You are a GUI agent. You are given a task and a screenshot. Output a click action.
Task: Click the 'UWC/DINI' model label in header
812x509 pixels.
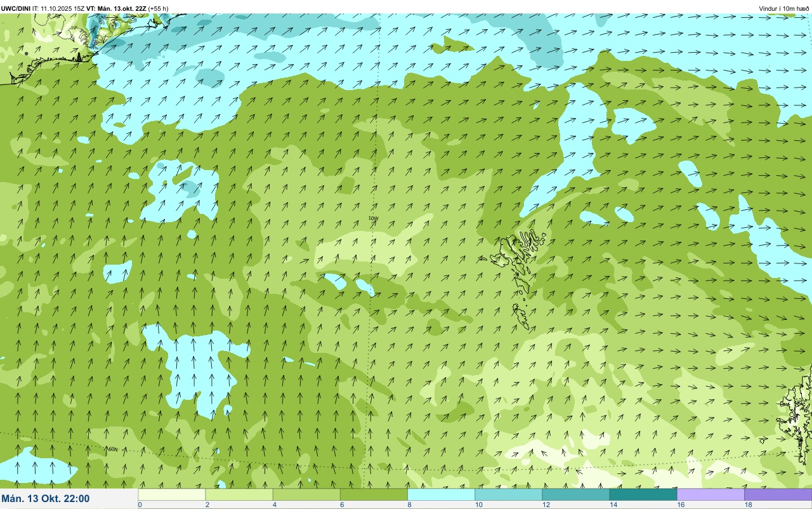pyautogui.click(x=16, y=8)
